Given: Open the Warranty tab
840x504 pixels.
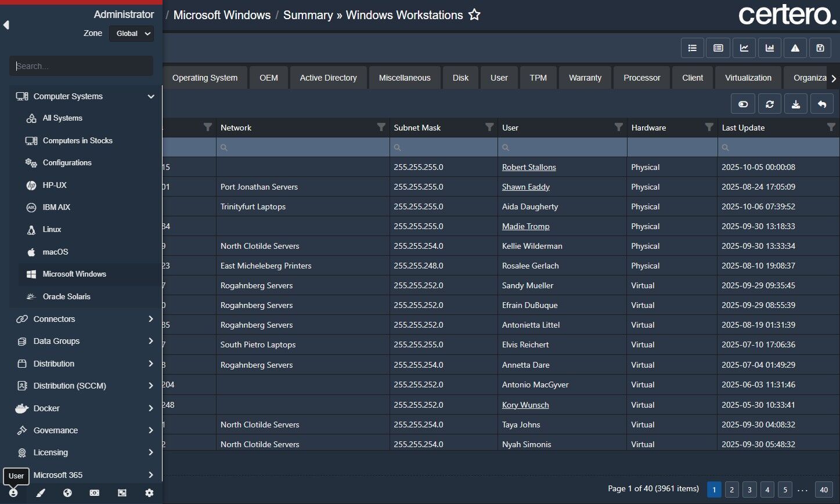Looking at the screenshot, I should click(x=585, y=78).
